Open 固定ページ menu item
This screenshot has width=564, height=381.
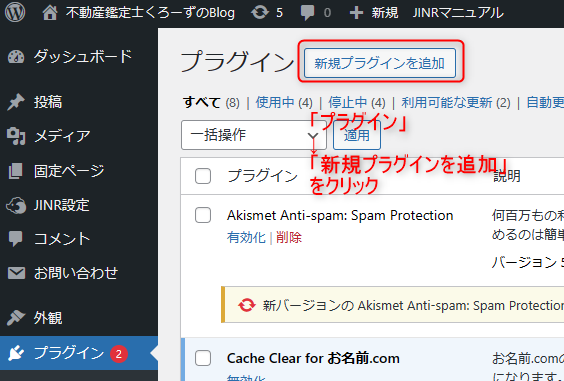(x=79, y=171)
